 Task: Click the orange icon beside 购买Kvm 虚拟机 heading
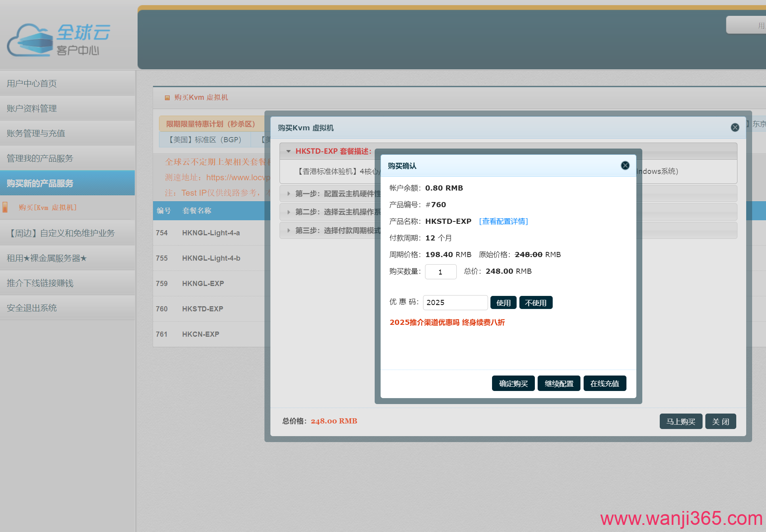point(167,97)
